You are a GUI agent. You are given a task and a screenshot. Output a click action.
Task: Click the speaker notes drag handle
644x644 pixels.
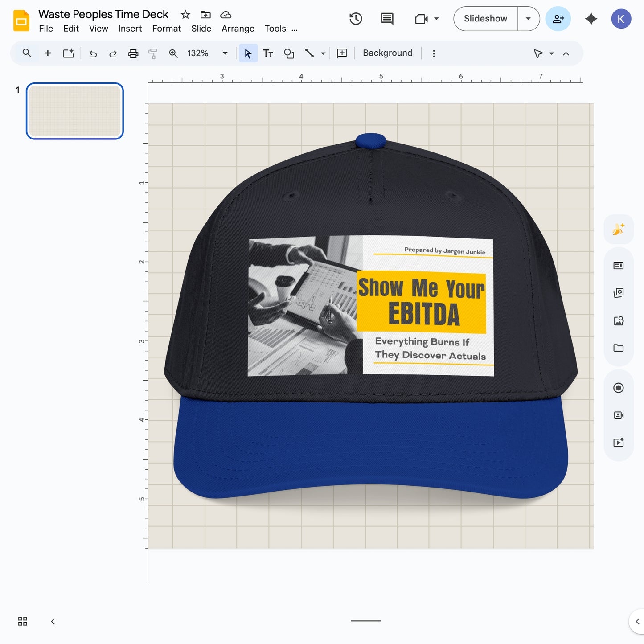tap(366, 620)
